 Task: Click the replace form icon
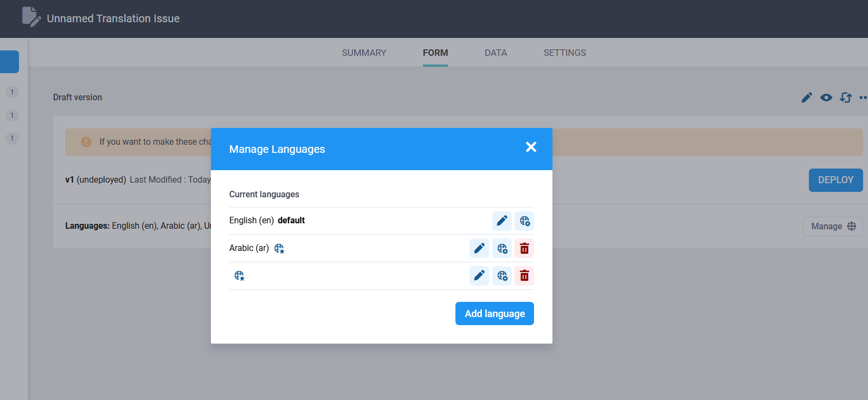coord(846,98)
